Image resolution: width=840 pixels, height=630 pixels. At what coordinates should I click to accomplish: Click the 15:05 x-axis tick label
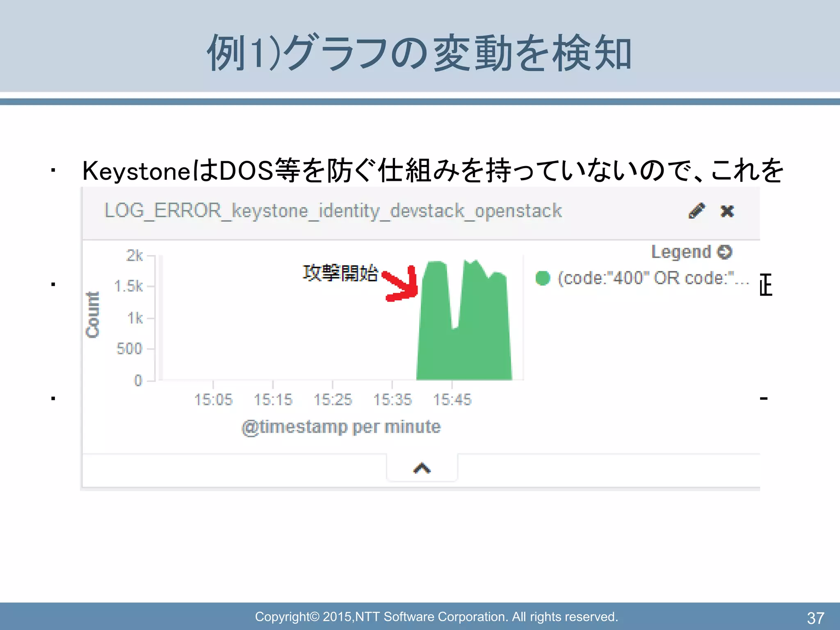(213, 399)
